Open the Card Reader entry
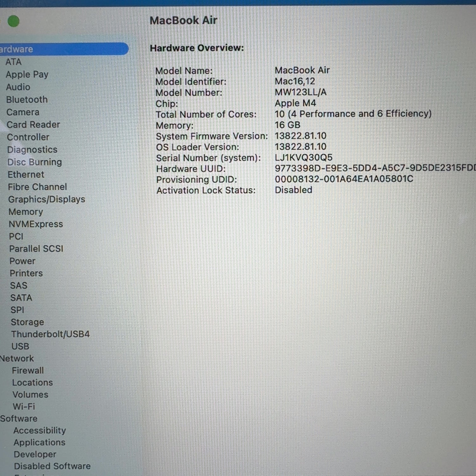Viewport: 476px width, 476px height. coord(33,125)
